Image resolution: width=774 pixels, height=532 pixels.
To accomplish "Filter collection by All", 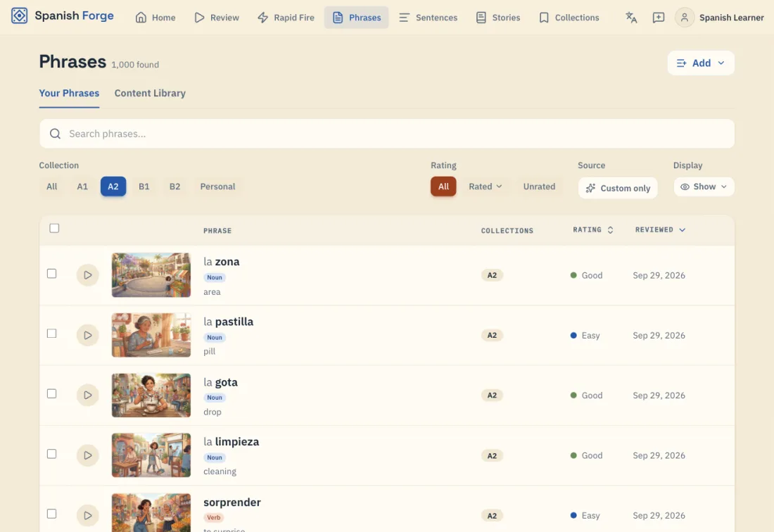I will coord(52,186).
